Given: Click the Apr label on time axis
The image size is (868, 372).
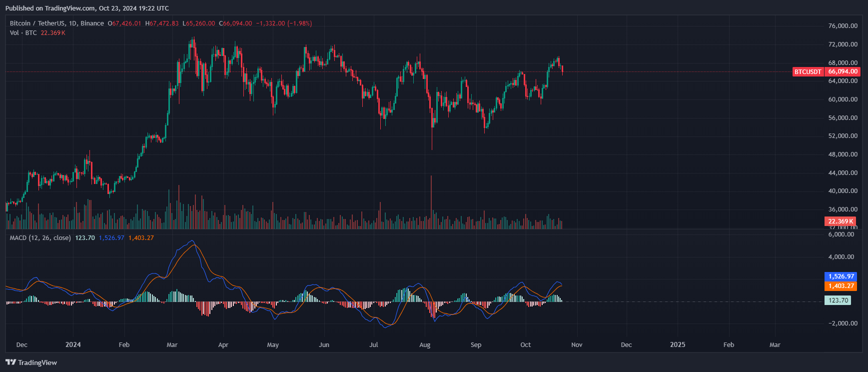Looking at the screenshot, I should pyautogui.click(x=223, y=345).
